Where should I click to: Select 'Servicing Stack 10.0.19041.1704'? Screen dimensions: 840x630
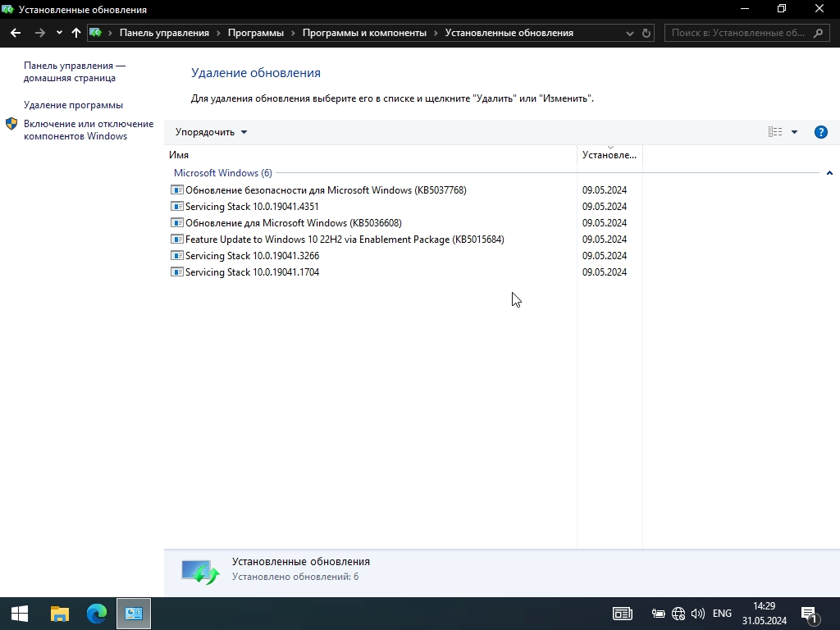point(252,272)
